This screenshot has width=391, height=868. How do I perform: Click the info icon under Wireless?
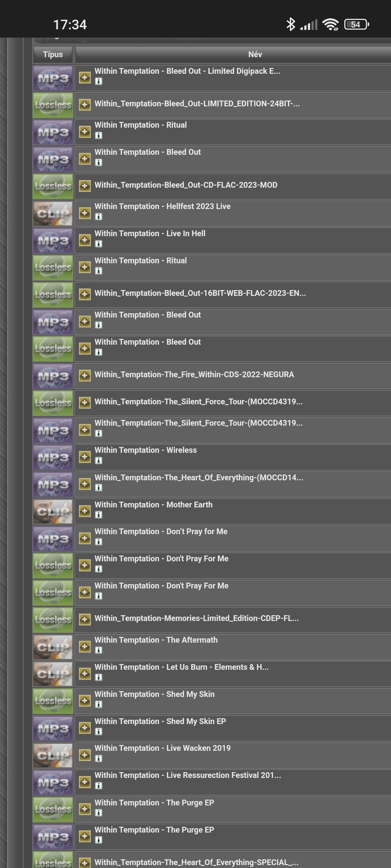pyautogui.click(x=99, y=460)
